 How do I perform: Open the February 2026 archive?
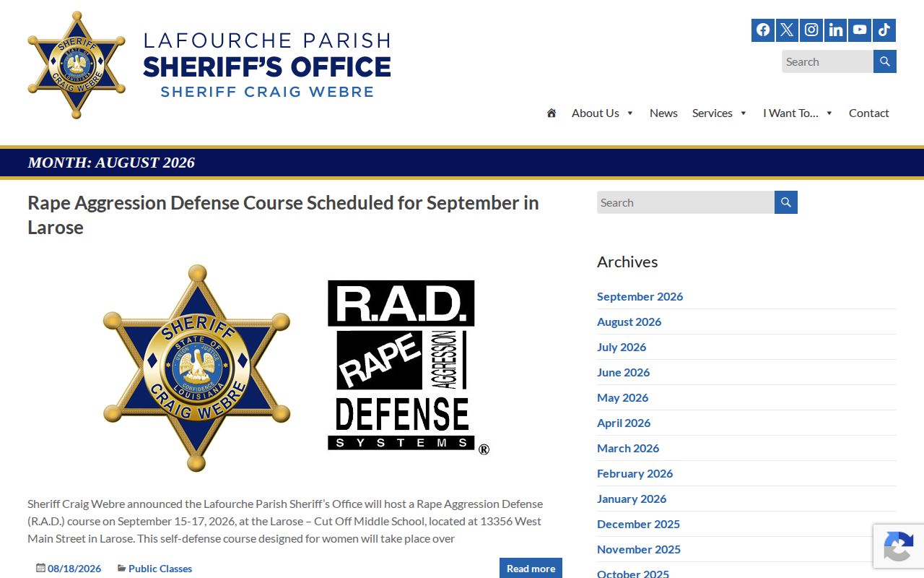tap(635, 473)
